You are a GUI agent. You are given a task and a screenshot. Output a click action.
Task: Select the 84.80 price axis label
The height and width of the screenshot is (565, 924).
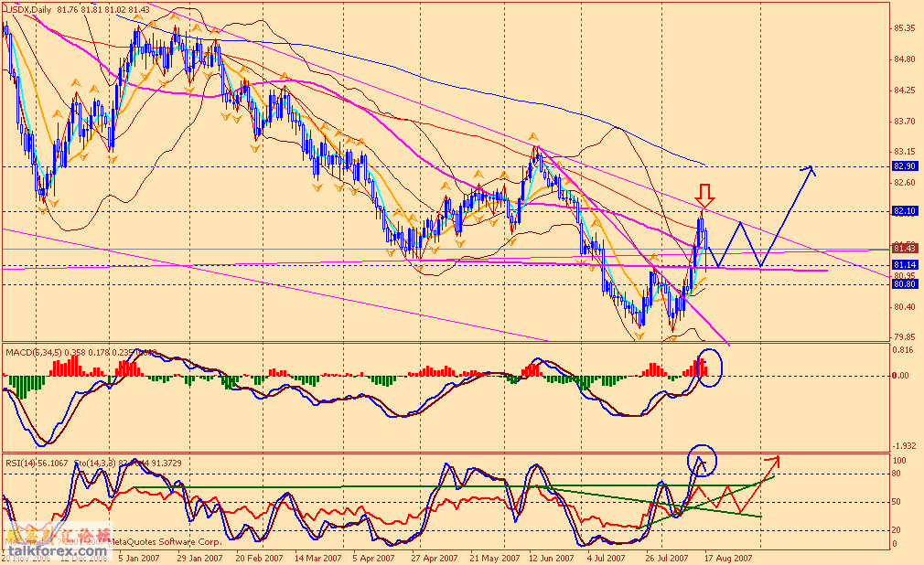point(905,59)
